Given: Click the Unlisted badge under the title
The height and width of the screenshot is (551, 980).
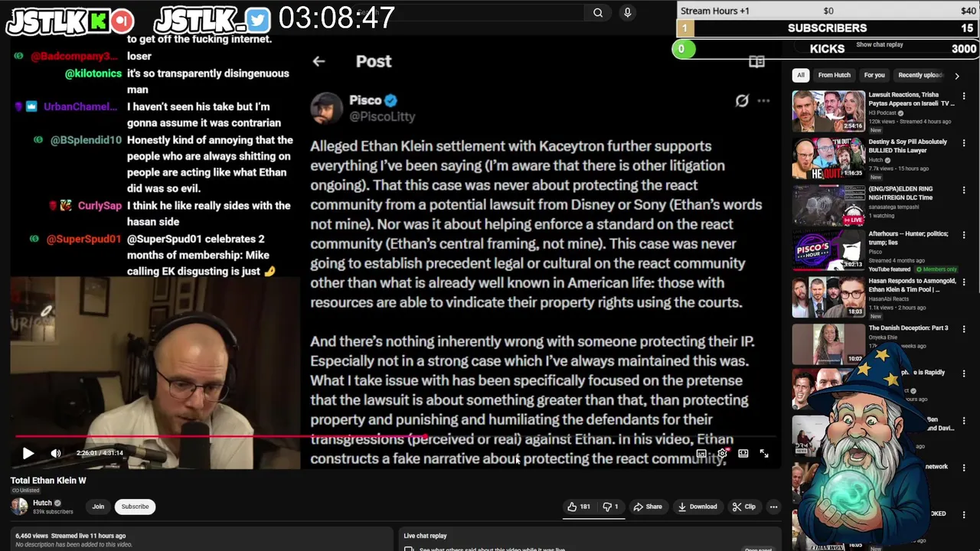Looking at the screenshot, I should (25, 491).
